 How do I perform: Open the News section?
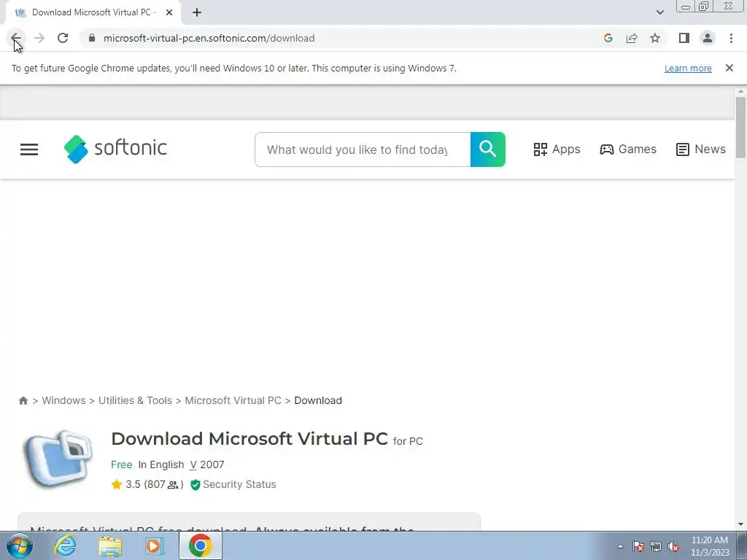tap(701, 149)
